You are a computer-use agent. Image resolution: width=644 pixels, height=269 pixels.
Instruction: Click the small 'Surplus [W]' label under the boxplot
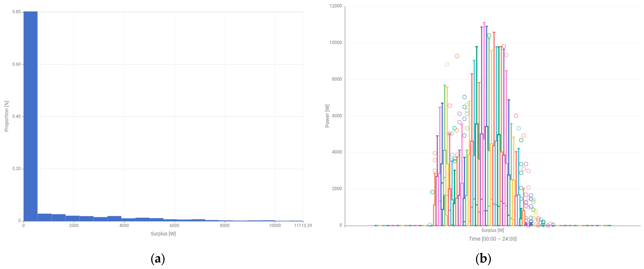click(492, 230)
